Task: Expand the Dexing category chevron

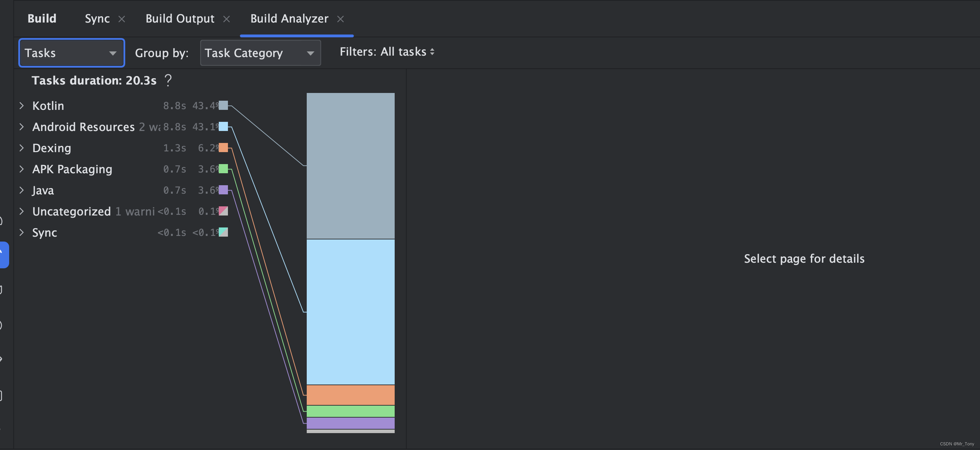Action: point(22,148)
